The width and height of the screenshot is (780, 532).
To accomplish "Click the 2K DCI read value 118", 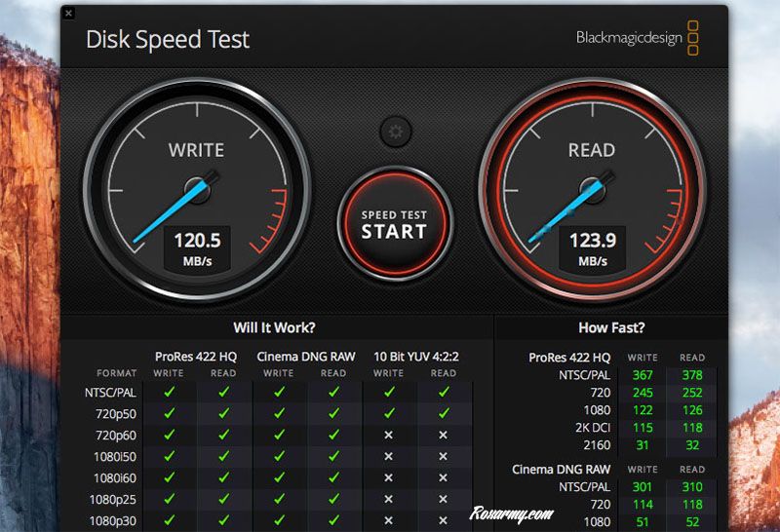I will click(x=691, y=428).
